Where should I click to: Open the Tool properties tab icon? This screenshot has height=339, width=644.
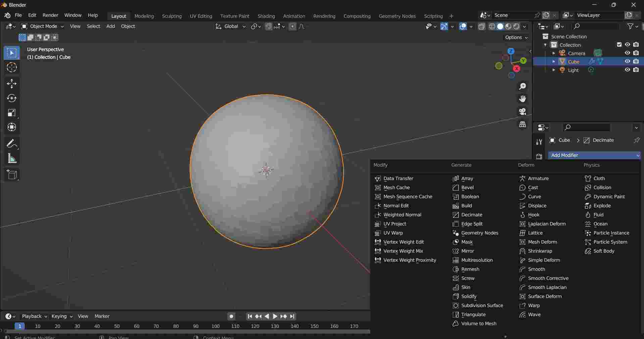coord(539,142)
